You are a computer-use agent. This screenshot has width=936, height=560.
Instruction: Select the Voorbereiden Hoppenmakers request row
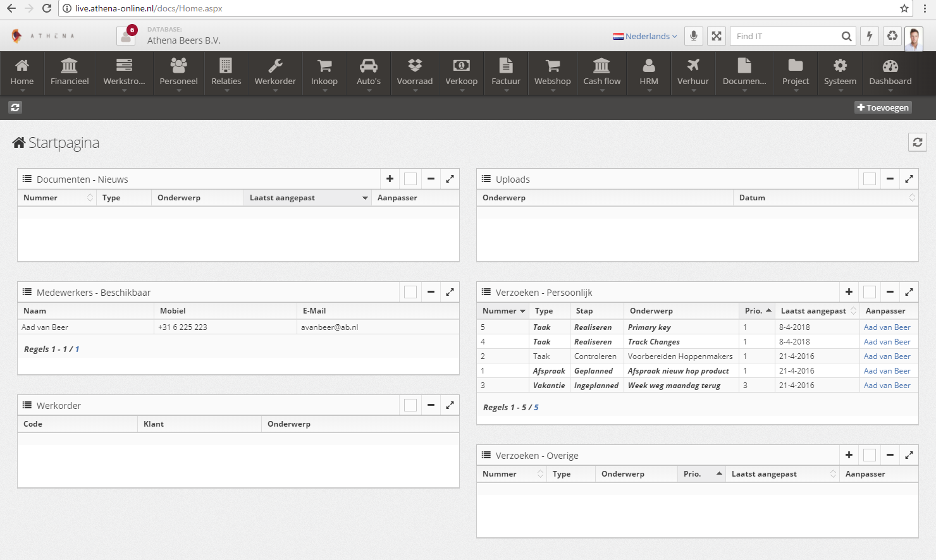pyautogui.click(x=697, y=356)
